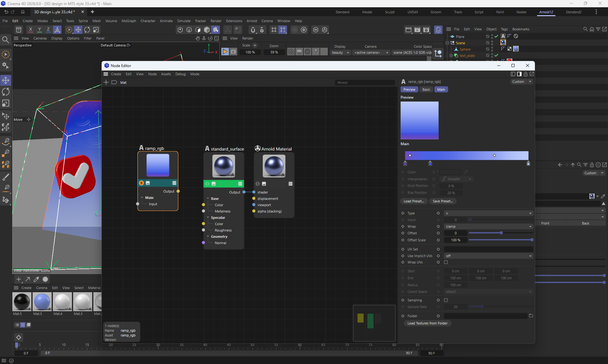Click the Offset slider handle
The image size is (608, 364).
coord(501,233)
